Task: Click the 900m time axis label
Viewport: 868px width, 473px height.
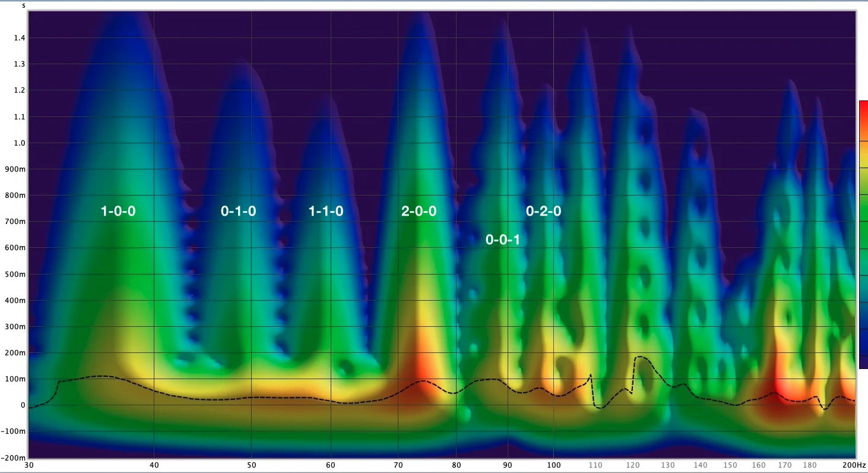Action: click(x=16, y=169)
